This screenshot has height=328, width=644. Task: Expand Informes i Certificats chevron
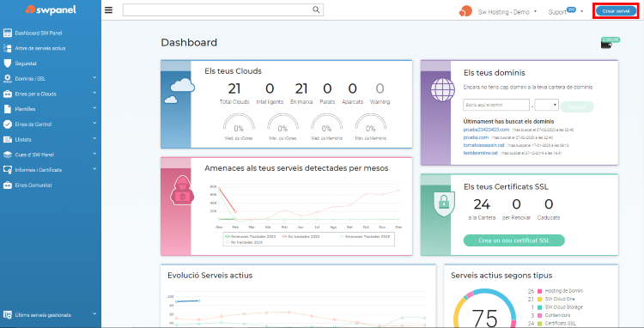pos(94,168)
